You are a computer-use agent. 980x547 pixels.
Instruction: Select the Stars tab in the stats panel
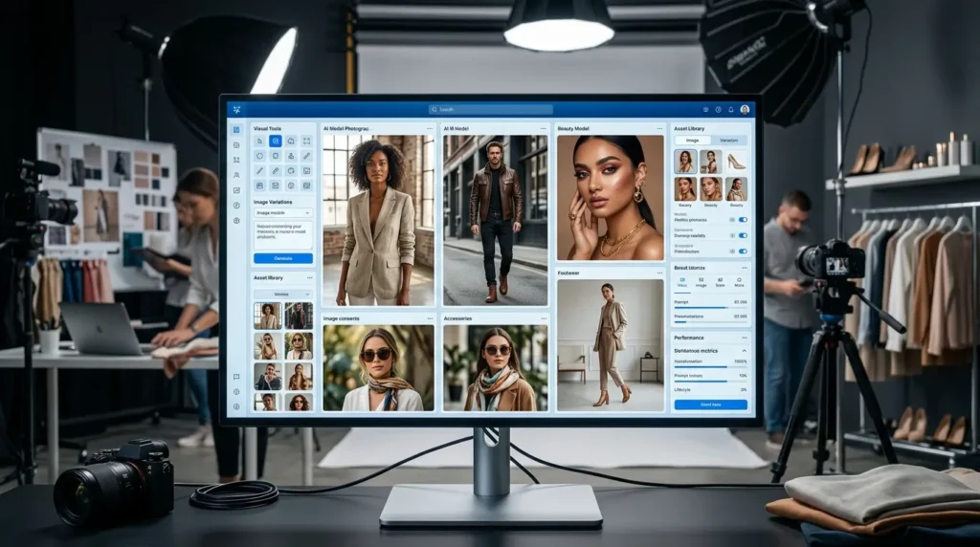pyautogui.click(x=720, y=282)
